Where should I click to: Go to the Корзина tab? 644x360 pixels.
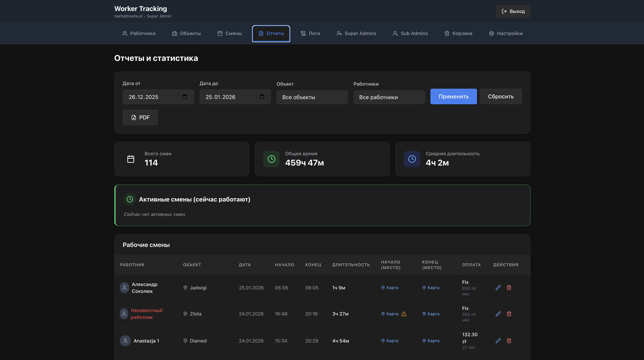[x=458, y=33]
